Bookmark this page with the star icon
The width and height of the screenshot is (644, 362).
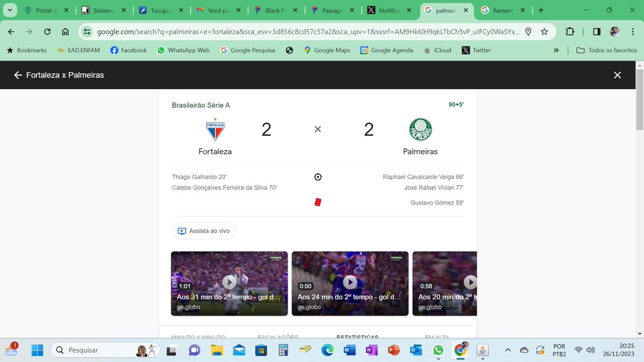pos(544,32)
